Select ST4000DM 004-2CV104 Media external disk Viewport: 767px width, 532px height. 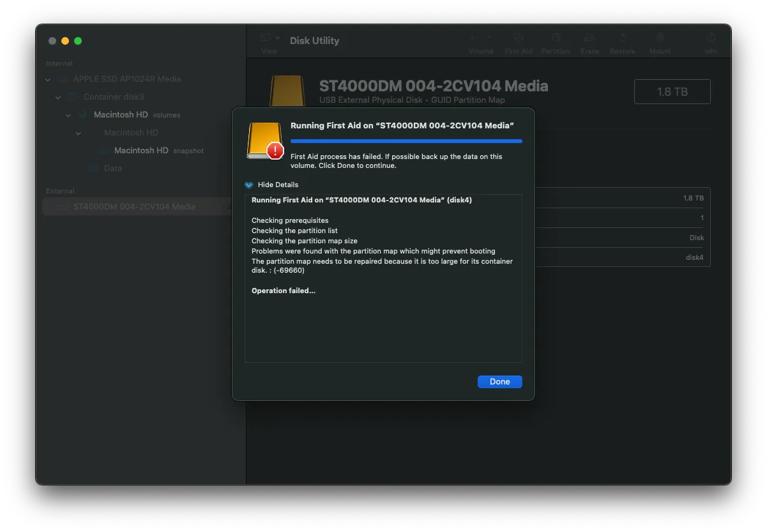click(134, 207)
